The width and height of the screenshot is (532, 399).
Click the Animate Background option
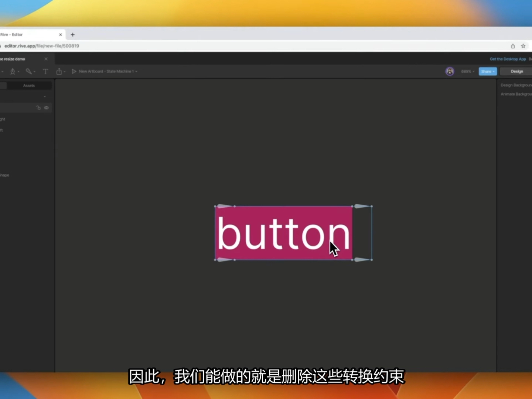tap(516, 94)
